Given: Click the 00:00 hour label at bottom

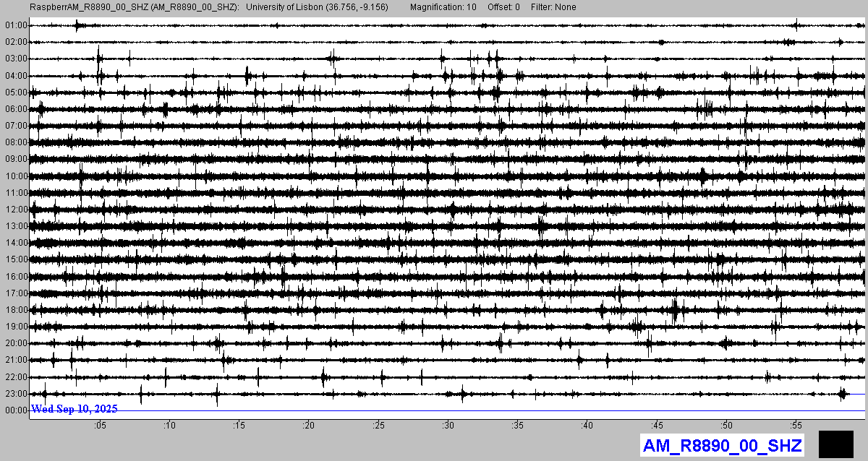Looking at the screenshot, I should 16,410.
